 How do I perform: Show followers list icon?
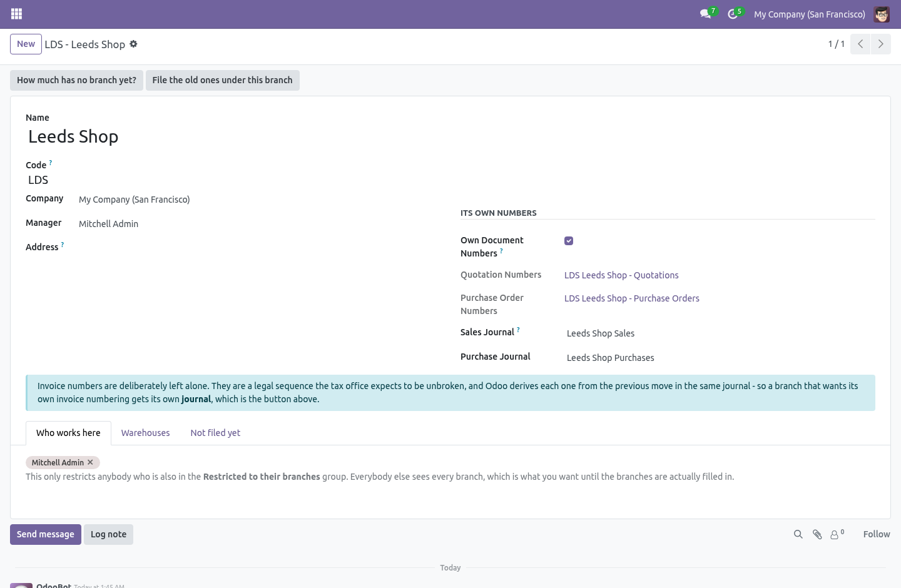pyautogui.click(x=837, y=534)
